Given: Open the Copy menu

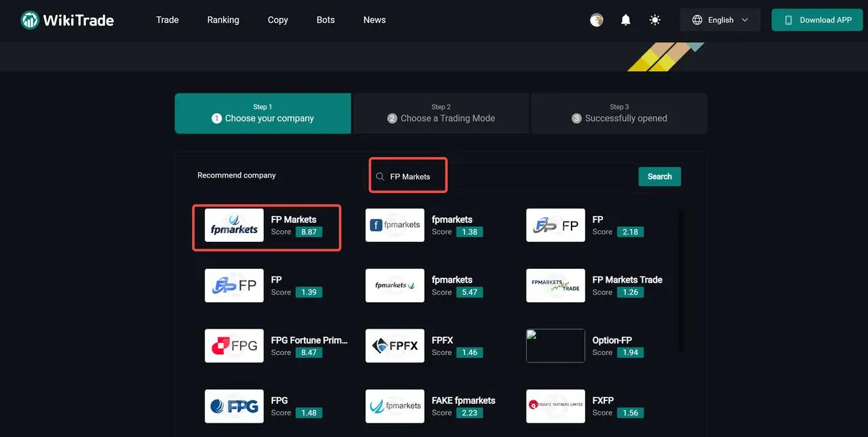Looking at the screenshot, I should [x=278, y=20].
